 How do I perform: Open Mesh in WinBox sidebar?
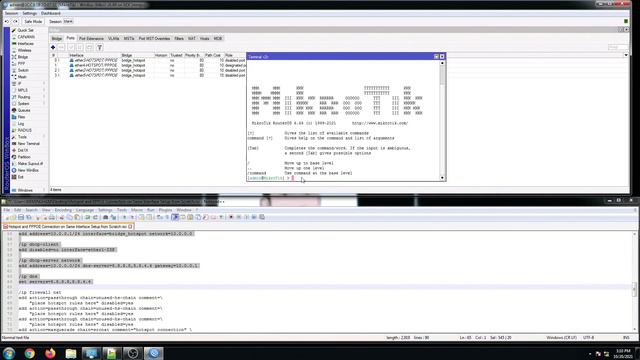(22, 77)
